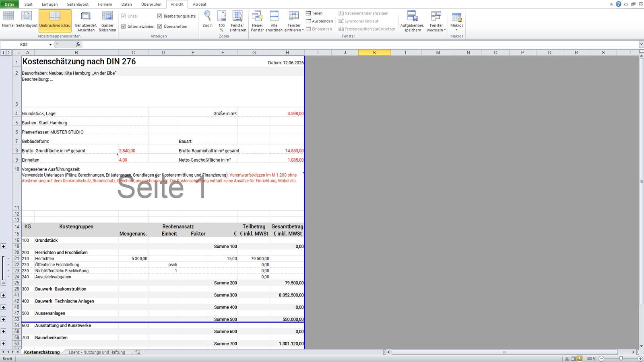This screenshot has height=362, width=644.
Task: Insert a new worksheet tab icon
Action: pos(138,352)
